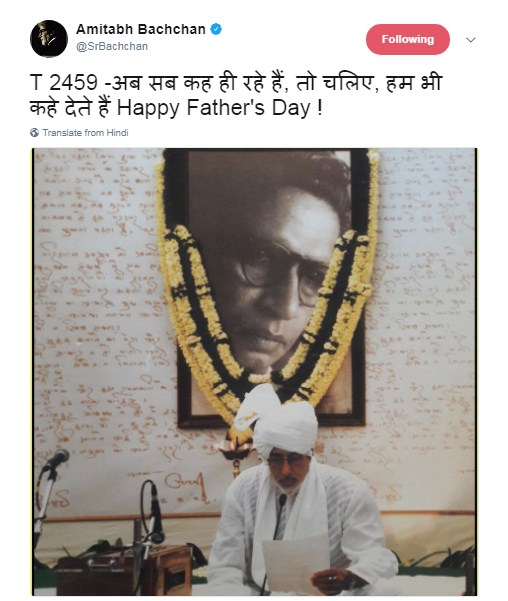Screen dimensions: 508x601
Task: Click the paper sheet being read
Action: point(295,563)
